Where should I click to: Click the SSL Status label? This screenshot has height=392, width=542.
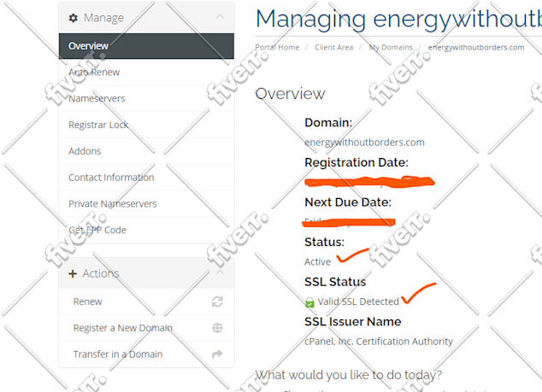click(335, 282)
